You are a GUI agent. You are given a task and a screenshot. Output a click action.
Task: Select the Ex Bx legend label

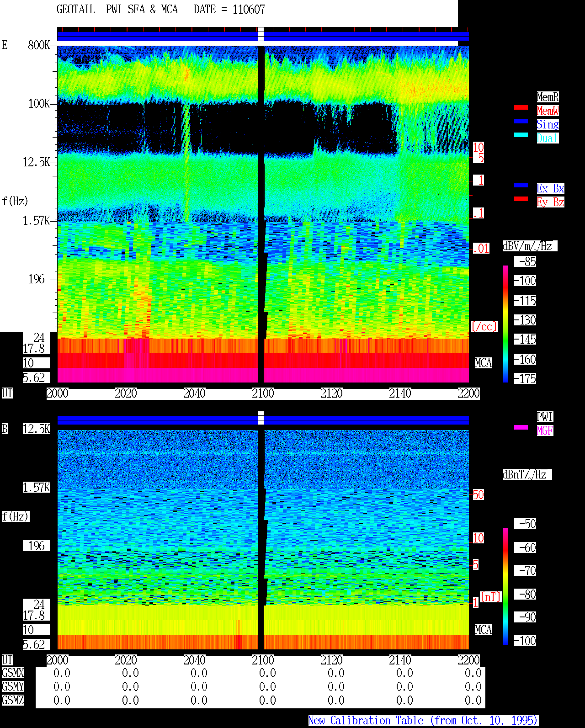550,188
